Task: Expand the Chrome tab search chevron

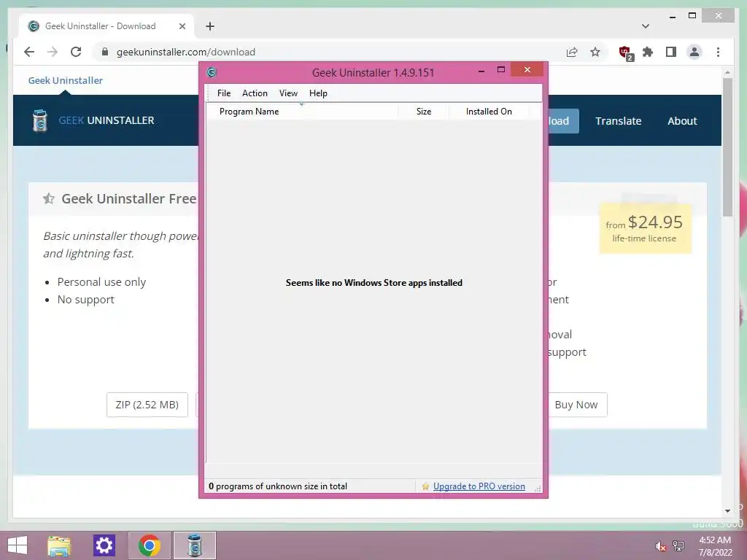Action: (x=646, y=26)
